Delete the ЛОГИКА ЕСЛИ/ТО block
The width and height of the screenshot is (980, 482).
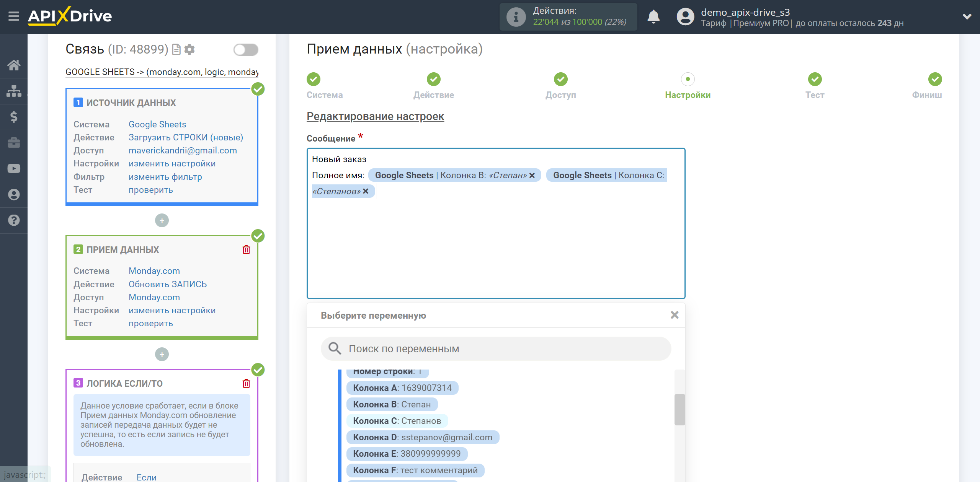point(246,383)
